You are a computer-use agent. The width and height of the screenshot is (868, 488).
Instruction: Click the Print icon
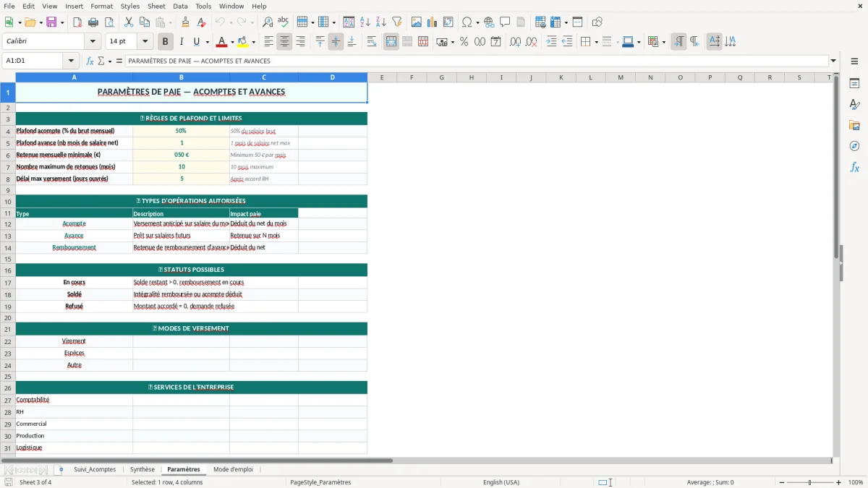coord(93,22)
